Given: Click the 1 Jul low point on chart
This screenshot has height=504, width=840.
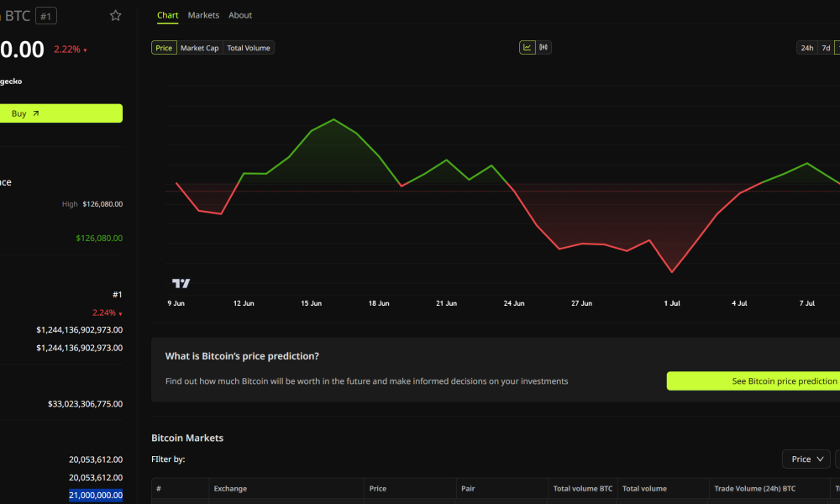Looking at the screenshot, I should coord(672,272).
